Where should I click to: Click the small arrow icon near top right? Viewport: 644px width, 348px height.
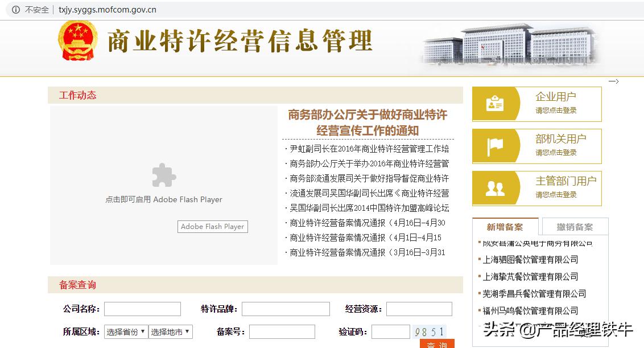[x=614, y=81]
